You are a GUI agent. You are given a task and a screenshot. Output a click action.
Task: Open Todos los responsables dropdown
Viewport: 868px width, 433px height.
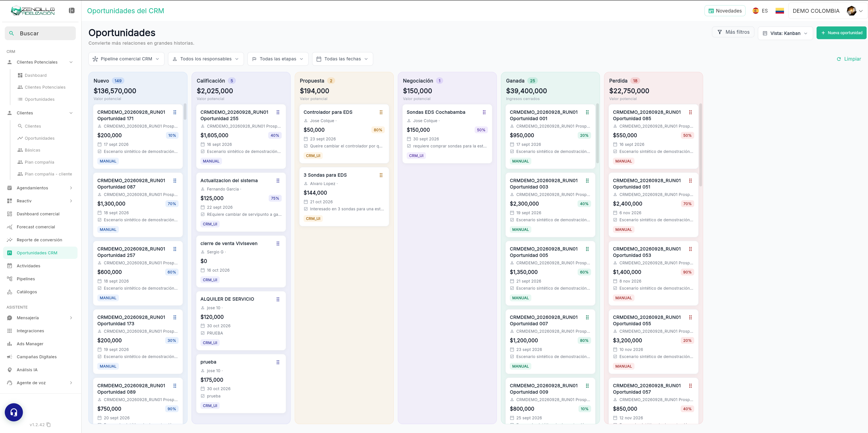point(206,59)
